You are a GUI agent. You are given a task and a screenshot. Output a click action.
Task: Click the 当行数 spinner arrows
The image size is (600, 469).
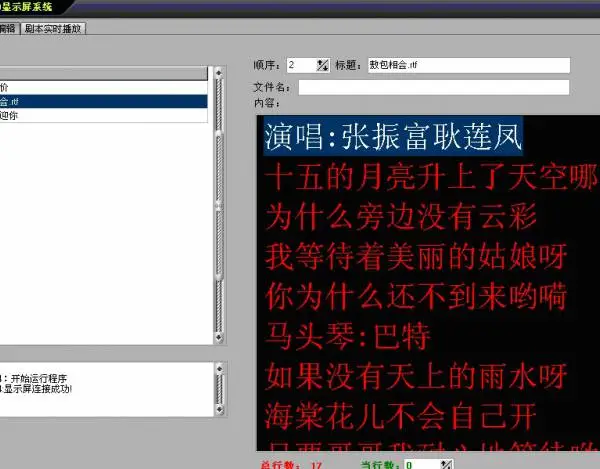[x=447, y=464]
